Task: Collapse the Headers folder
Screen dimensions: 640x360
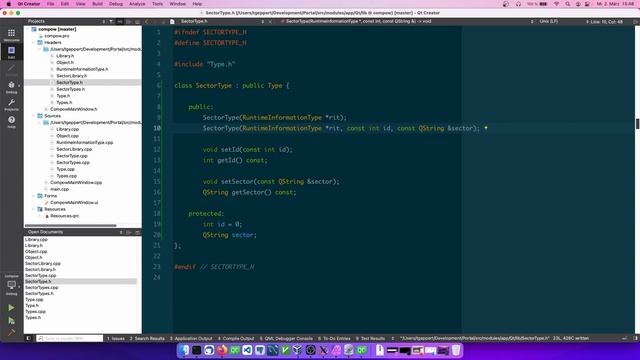Action: pyautogui.click(x=34, y=42)
